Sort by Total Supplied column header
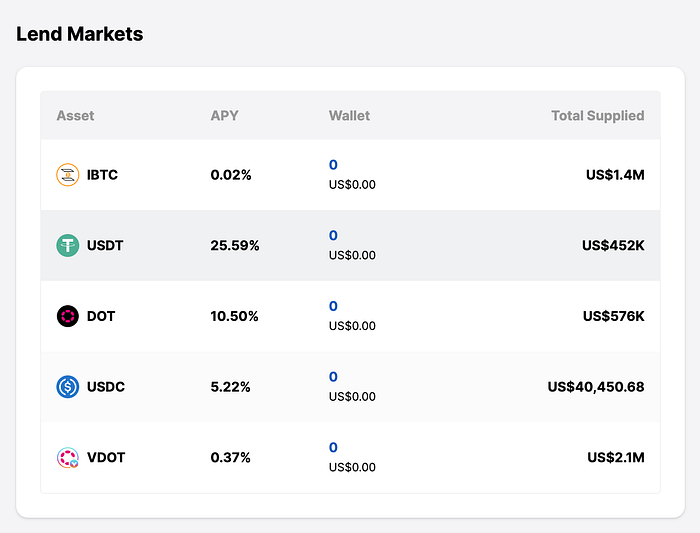This screenshot has height=533, width=700. point(597,116)
